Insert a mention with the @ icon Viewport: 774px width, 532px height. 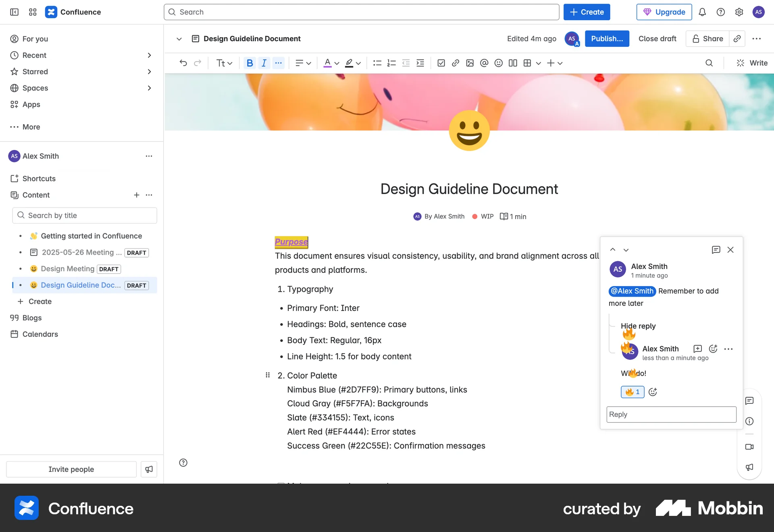click(x=484, y=63)
